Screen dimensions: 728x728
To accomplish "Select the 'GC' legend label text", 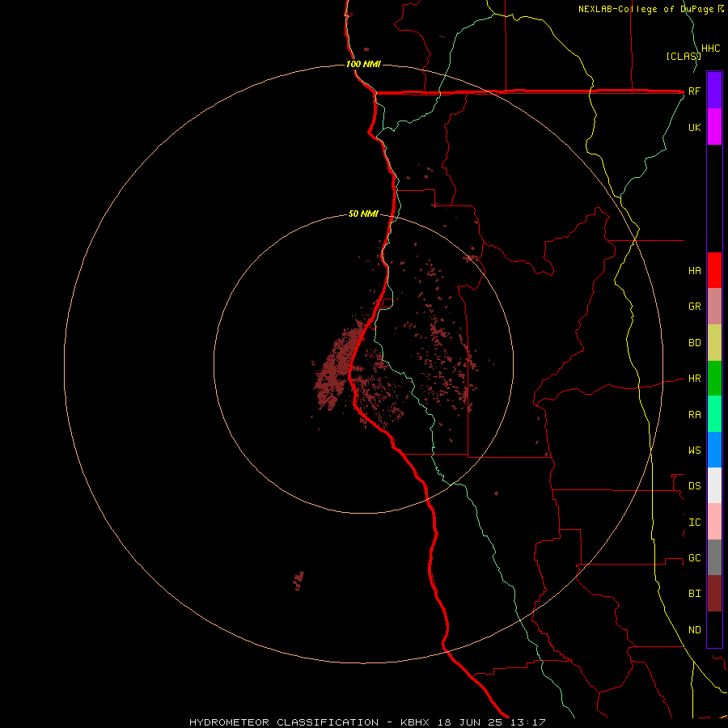I will pos(694,557).
